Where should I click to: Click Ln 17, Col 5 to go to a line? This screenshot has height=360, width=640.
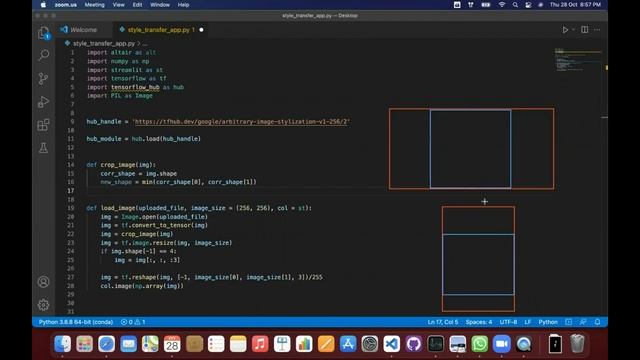click(443, 322)
